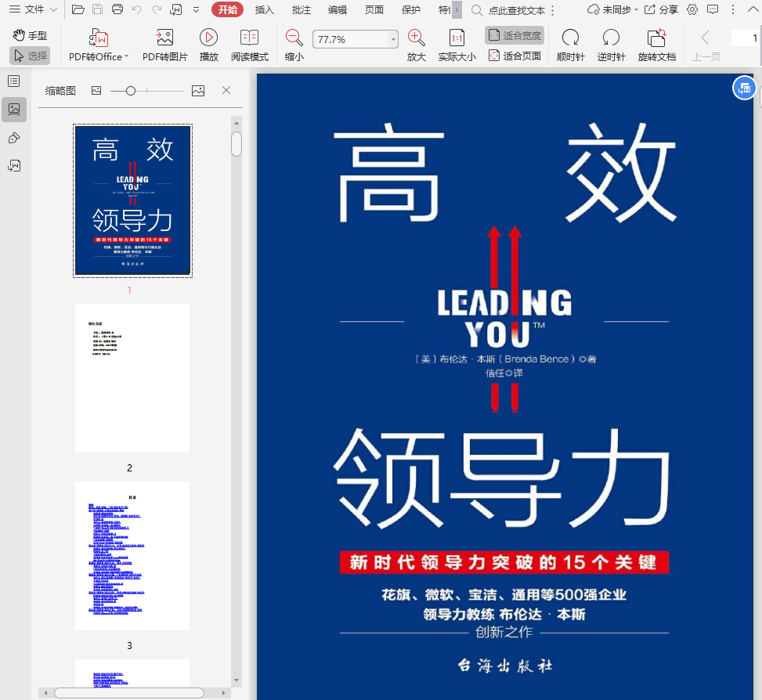Screen dimensions: 762x700
Task: Click the PDF转Office icon
Action: [x=99, y=38]
